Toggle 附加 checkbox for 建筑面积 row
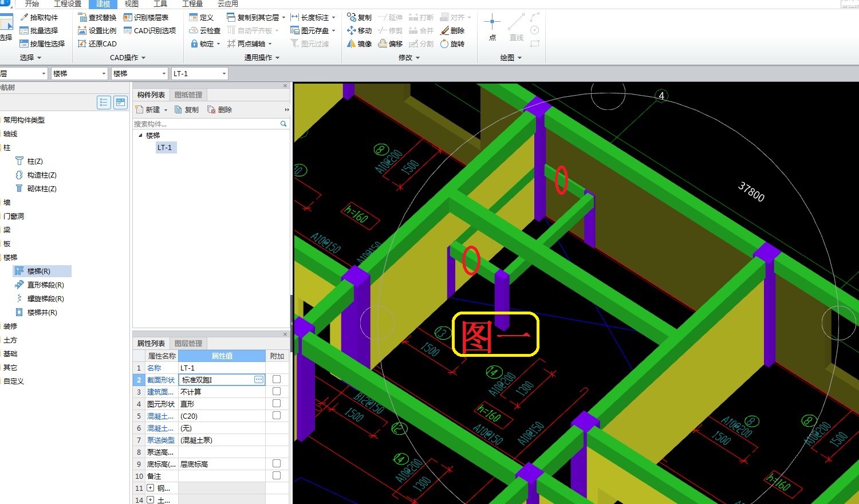The height and width of the screenshot is (504, 859). pos(277,391)
